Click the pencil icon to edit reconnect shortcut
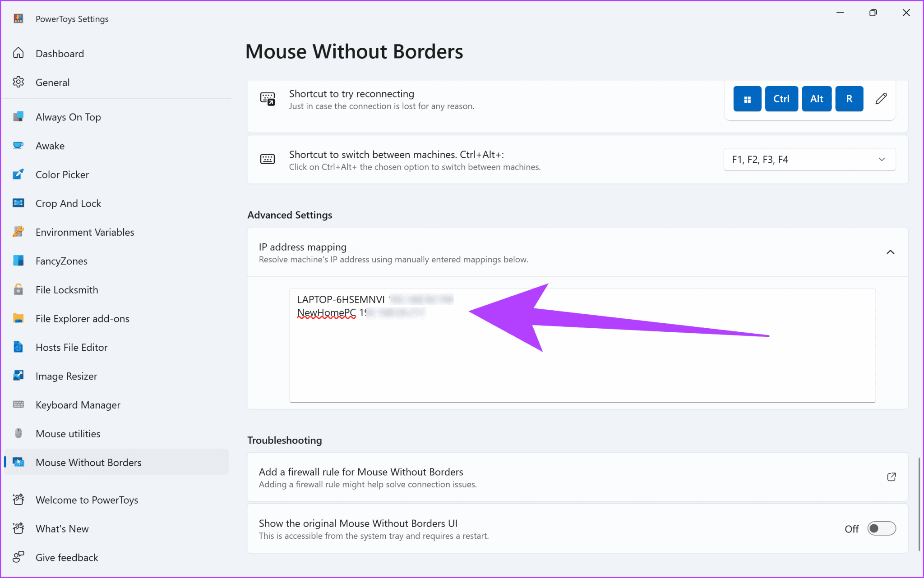This screenshot has height=578, width=924. (880, 98)
